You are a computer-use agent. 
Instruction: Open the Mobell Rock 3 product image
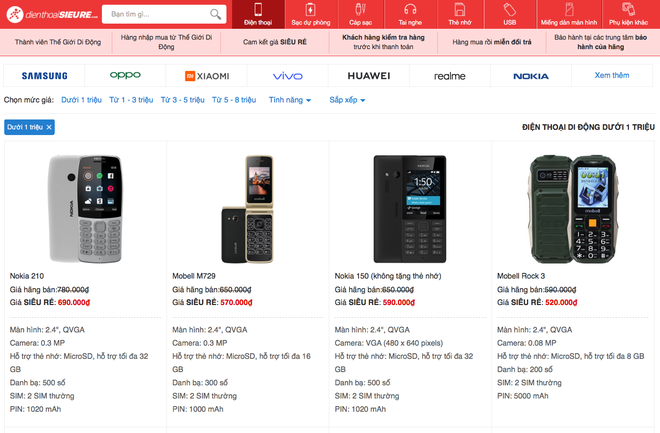tap(572, 209)
